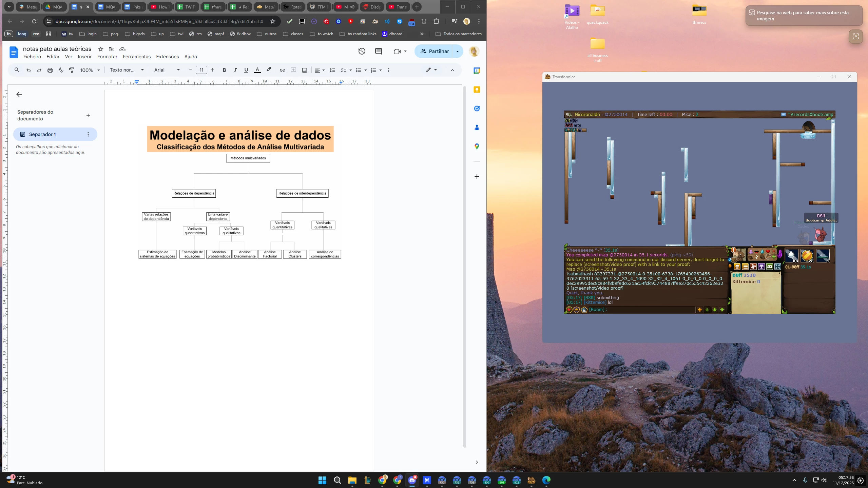Open the Transformice list menu icon
The height and width of the screenshot is (488, 868).
(745, 267)
